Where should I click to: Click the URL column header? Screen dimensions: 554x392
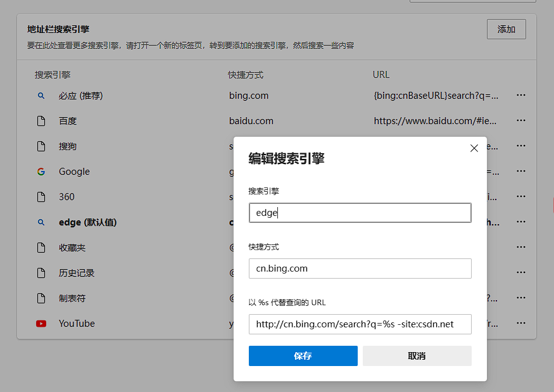381,75
